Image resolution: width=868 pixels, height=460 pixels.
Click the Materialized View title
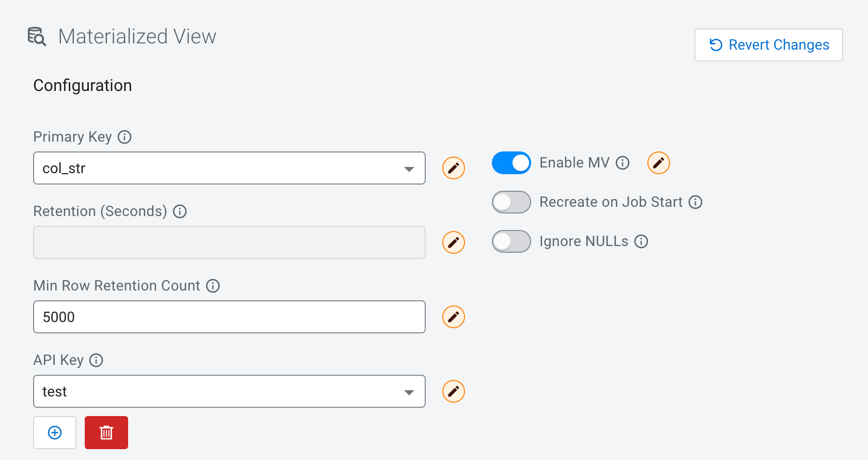137,36
